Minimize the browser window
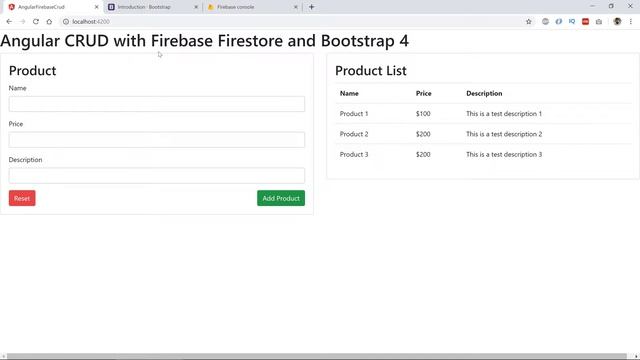 pyautogui.click(x=592, y=6)
